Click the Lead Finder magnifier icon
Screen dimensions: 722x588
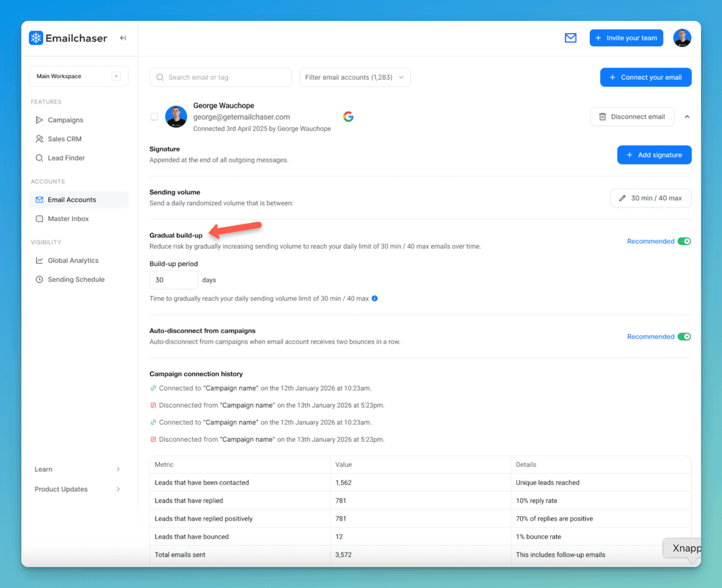click(x=39, y=158)
